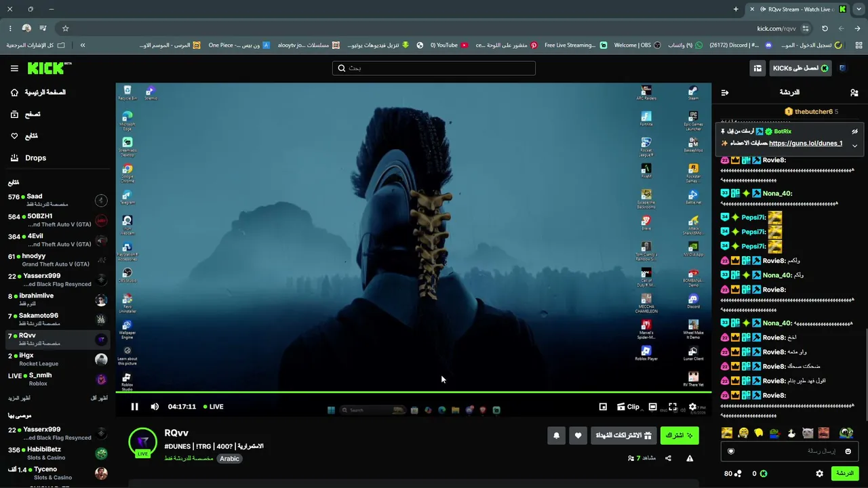Screen dimensions: 868x488
Task: Open the home page sidebar item
Action: click(39, 92)
